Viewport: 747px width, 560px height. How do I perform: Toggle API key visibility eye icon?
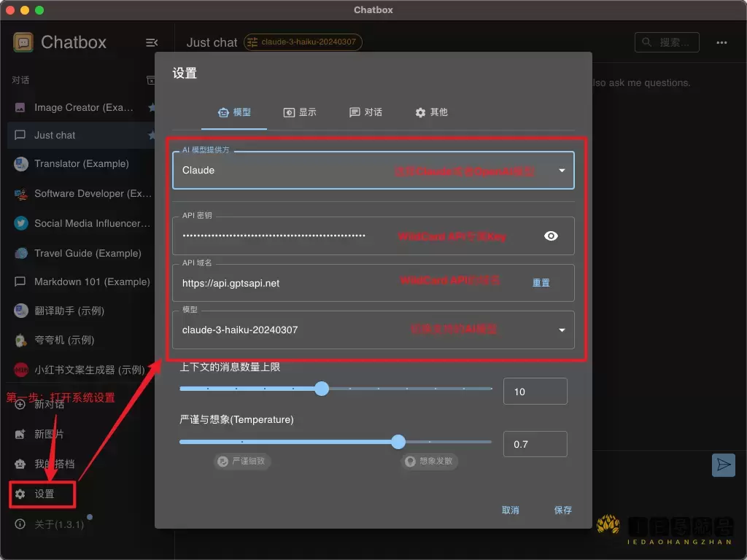pyautogui.click(x=551, y=236)
